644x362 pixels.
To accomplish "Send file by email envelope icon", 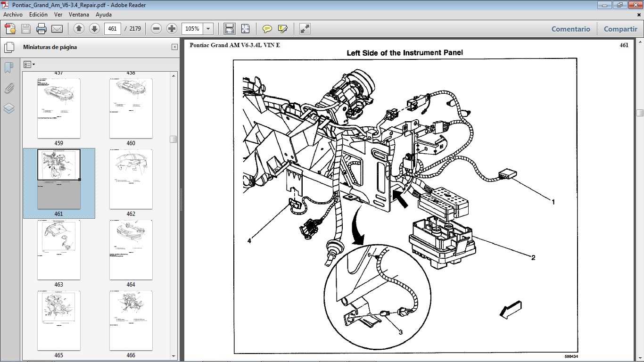I will [57, 29].
